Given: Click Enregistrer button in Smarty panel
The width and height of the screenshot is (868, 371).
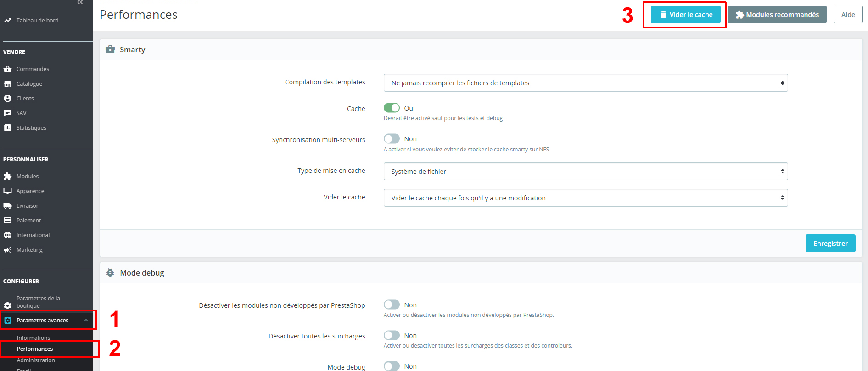Looking at the screenshot, I should click(x=830, y=244).
